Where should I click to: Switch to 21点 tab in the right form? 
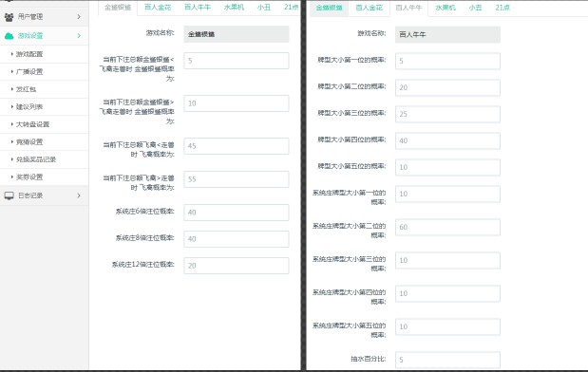(503, 8)
